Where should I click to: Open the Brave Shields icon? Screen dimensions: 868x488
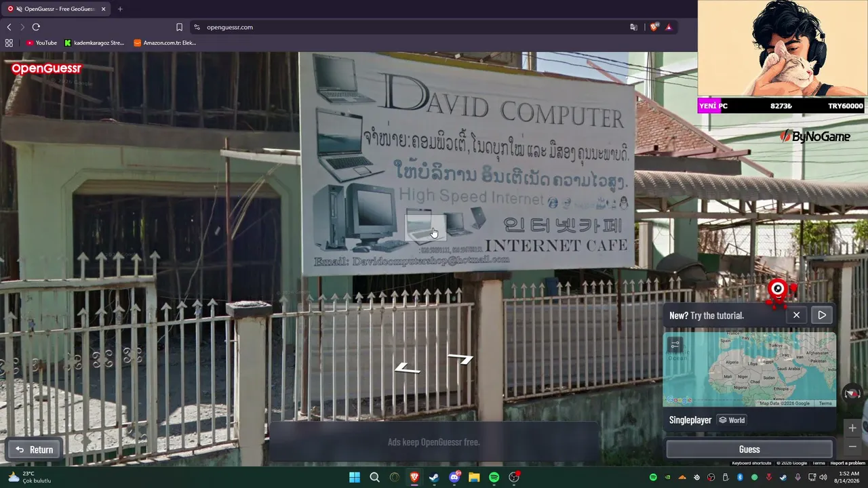pyautogui.click(x=654, y=27)
